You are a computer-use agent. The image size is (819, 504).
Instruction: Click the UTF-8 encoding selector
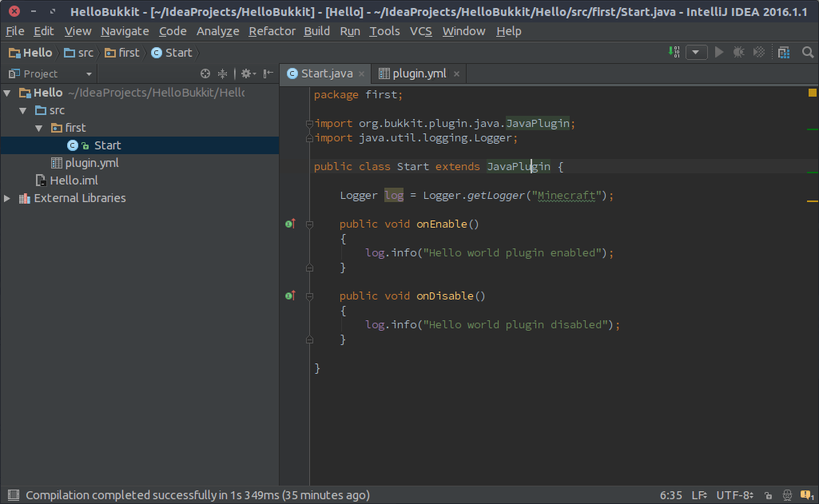[734, 495]
